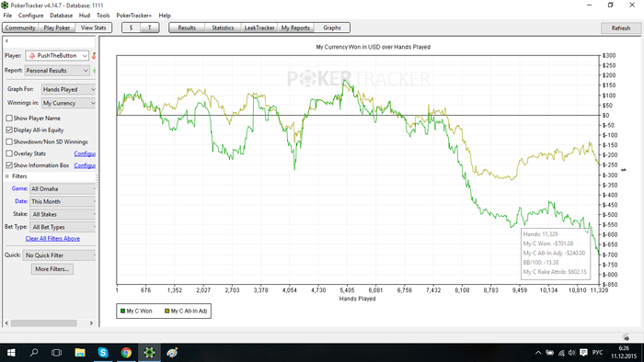Open File Explorer from taskbar

(80, 353)
